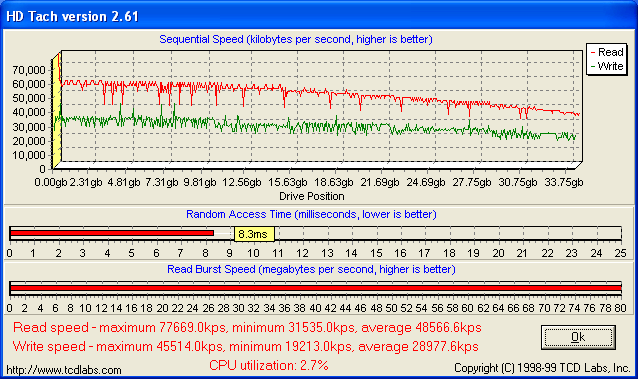This screenshot has height=384, width=638.
Task: Click the 30.75gb drive position label
Action: tap(518, 182)
